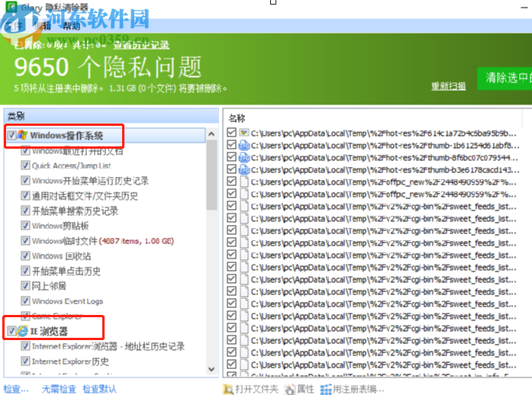The width and height of the screenshot is (532, 395).
Task: Toggle 开始菜单点击历史 checkbox
Action: [x=25, y=271]
